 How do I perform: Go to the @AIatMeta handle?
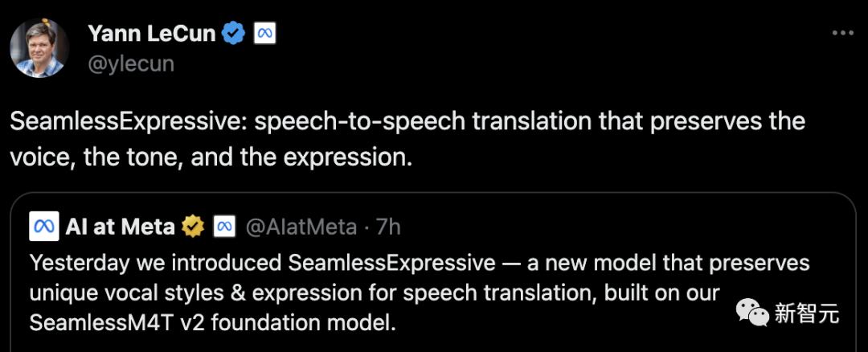coord(299,227)
